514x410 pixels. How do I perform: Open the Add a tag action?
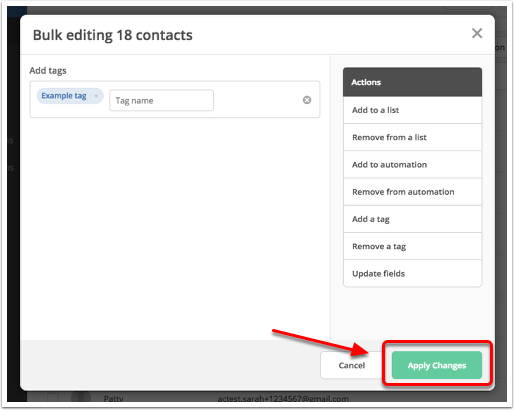(412, 219)
